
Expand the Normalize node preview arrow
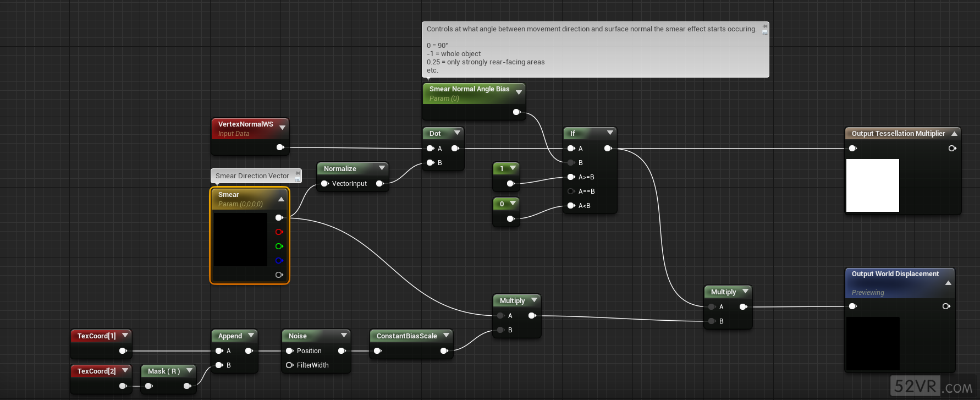(382, 168)
